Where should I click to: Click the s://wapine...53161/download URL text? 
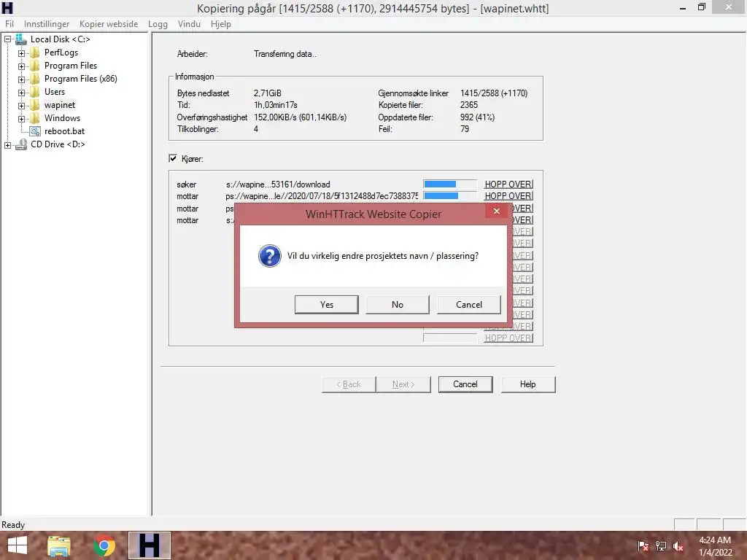[x=278, y=184]
